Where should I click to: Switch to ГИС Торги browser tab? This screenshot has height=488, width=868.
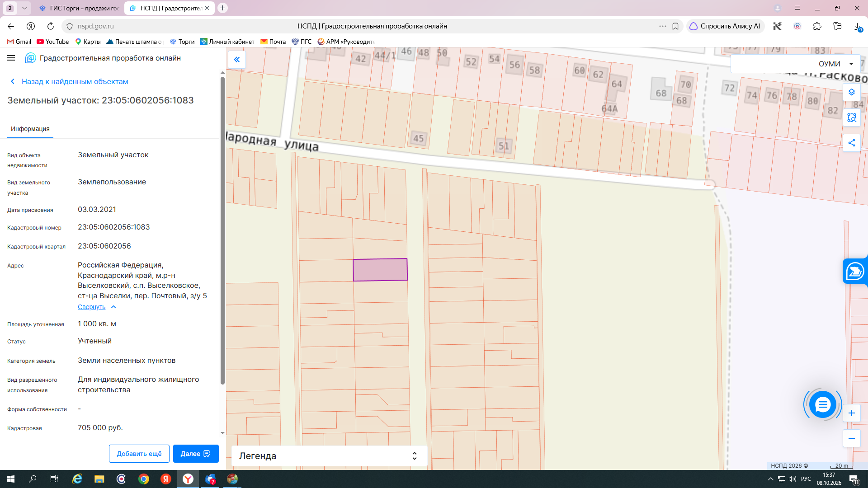80,8
